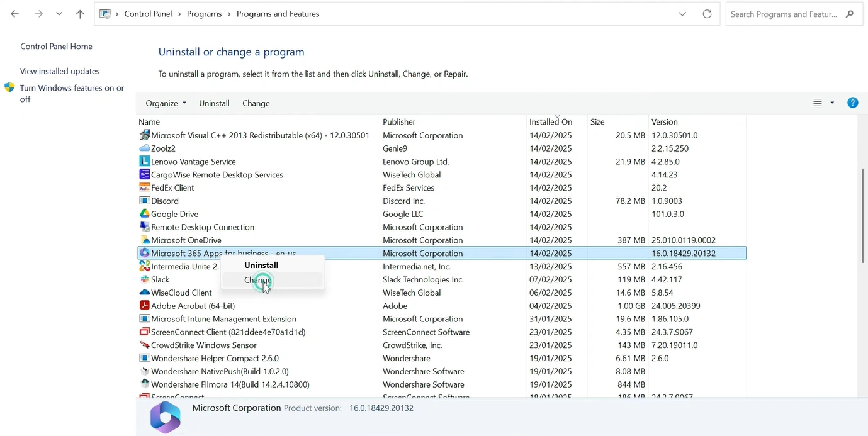Open the Organize dropdown menu
This screenshot has height=436, width=868.
166,103
